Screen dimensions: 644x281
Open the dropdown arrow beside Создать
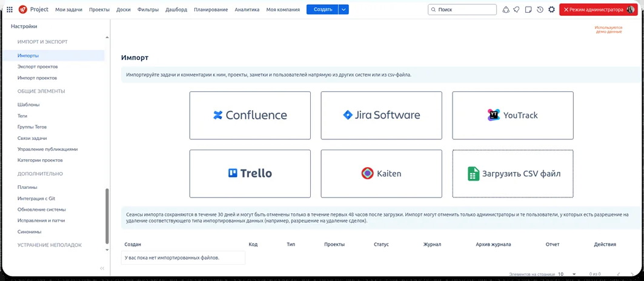(344, 10)
